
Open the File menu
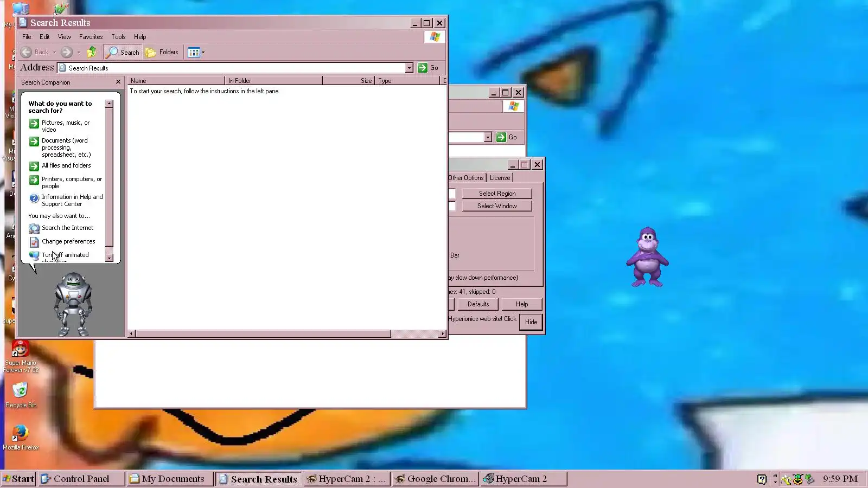point(27,37)
